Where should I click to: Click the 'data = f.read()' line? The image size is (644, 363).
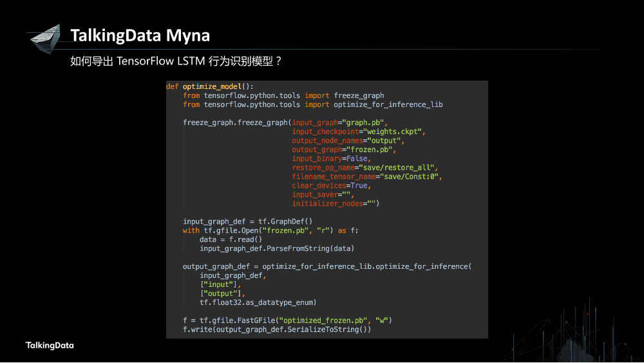[231, 240]
